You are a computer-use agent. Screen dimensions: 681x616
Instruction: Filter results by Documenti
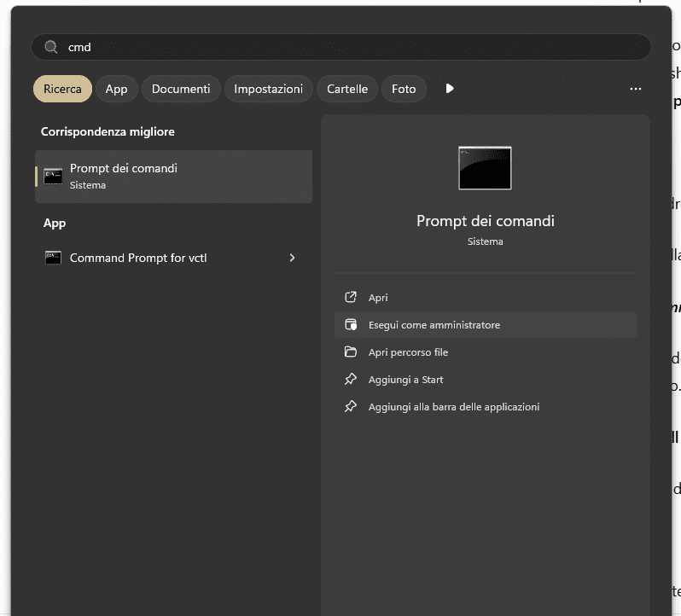181,89
